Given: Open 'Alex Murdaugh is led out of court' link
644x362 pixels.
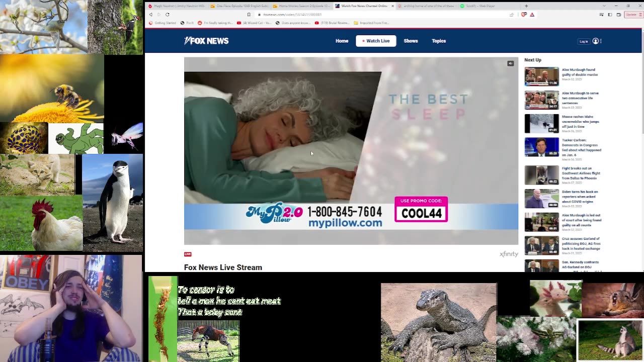Looking at the screenshot, I should coord(581,220).
